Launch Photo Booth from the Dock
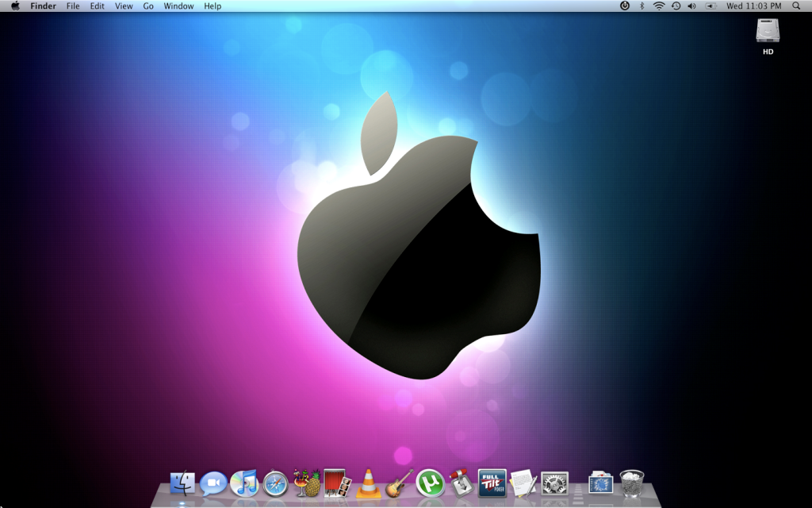This screenshot has width=812, height=508. [337, 483]
